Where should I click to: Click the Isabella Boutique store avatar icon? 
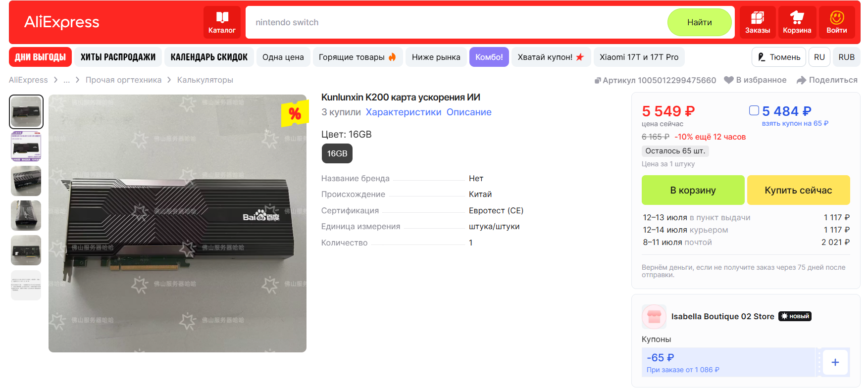tap(654, 317)
